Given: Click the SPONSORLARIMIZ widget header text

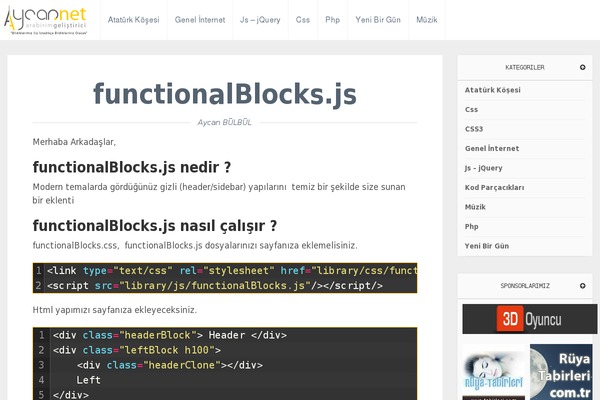Looking at the screenshot, I should click(525, 286).
